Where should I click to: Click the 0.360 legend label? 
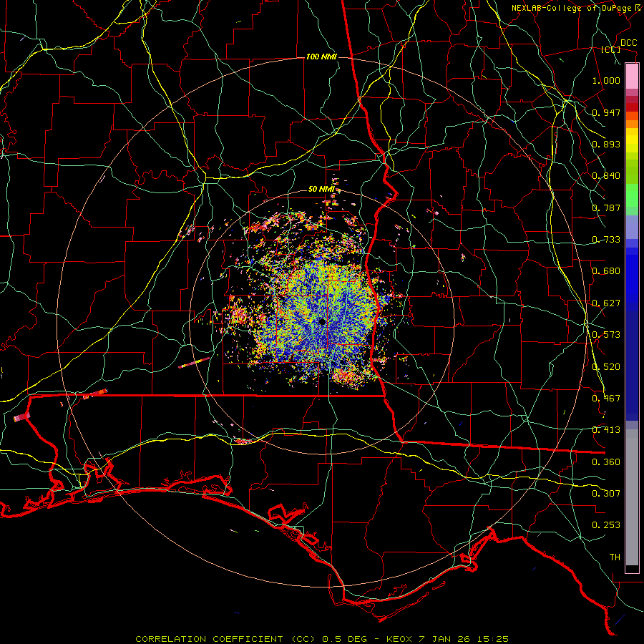[606, 462]
